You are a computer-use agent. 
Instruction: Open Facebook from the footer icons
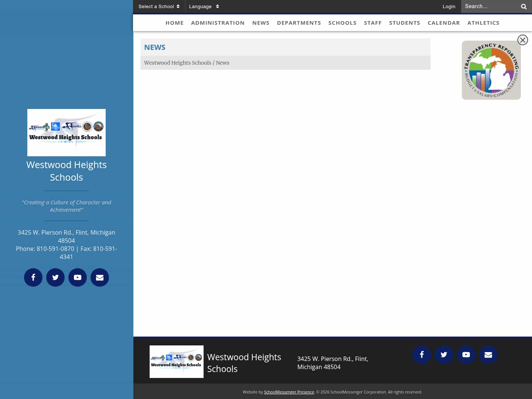click(x=422, y=355)
